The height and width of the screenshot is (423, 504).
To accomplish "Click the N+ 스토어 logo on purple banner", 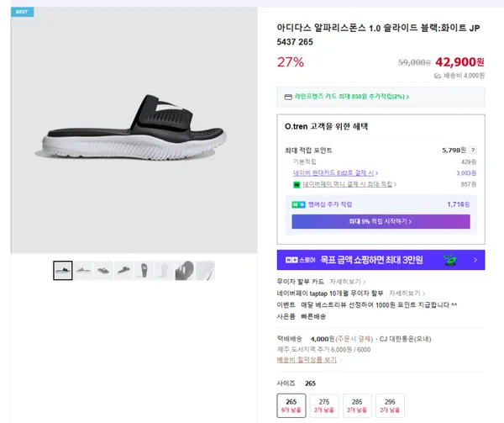I will (301, 261).
